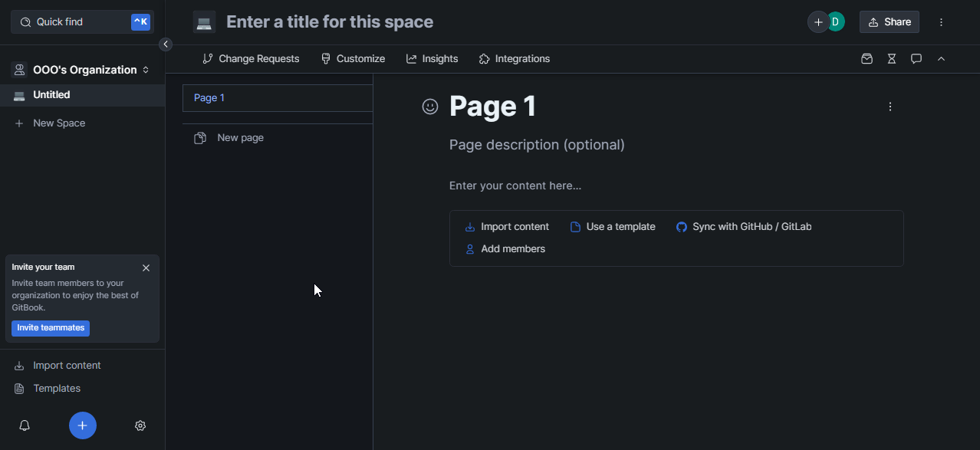Open version history hourglass icon
The width and height of the screenshot is (980, 450).
[x=891, y=59]
